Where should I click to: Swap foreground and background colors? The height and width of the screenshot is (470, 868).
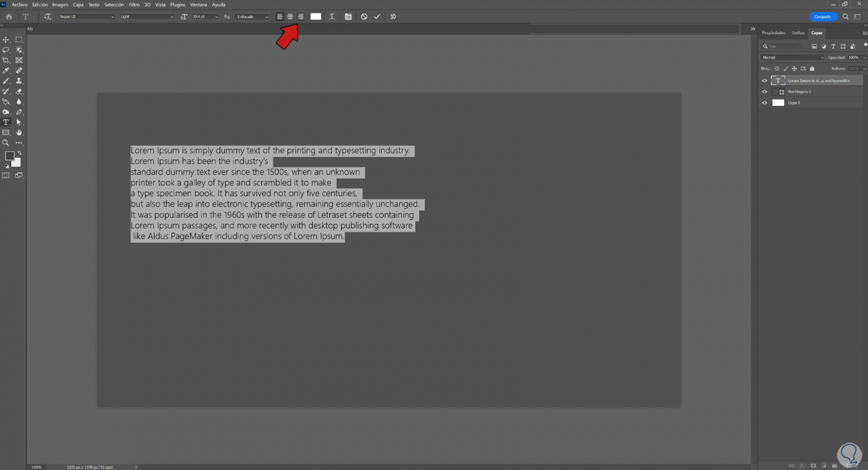click(x=19, y=153)
